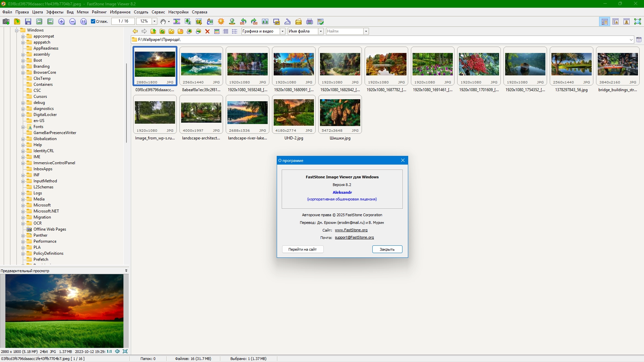The width and height of the screenshot is (644, 362).
Task: Open the Графика и видео filter dropdown
Action: point(282,31)
